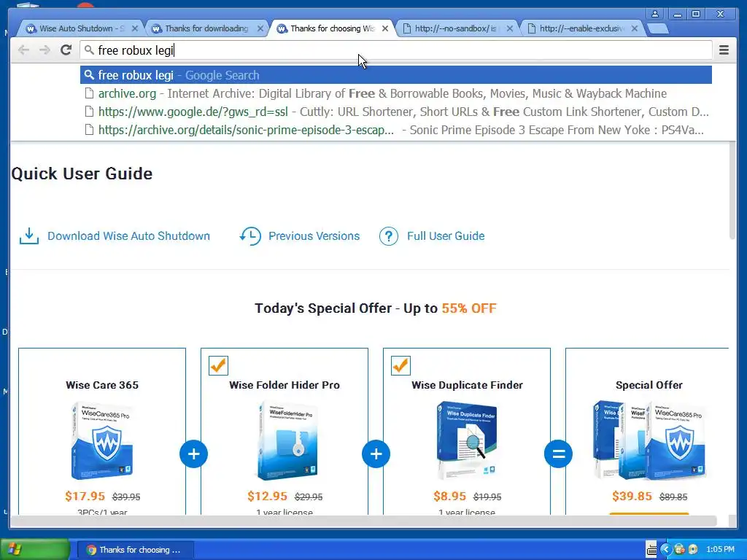Click the $17.95 price text
The height and width of the screenshot is (560, 747).
point(85,496)
